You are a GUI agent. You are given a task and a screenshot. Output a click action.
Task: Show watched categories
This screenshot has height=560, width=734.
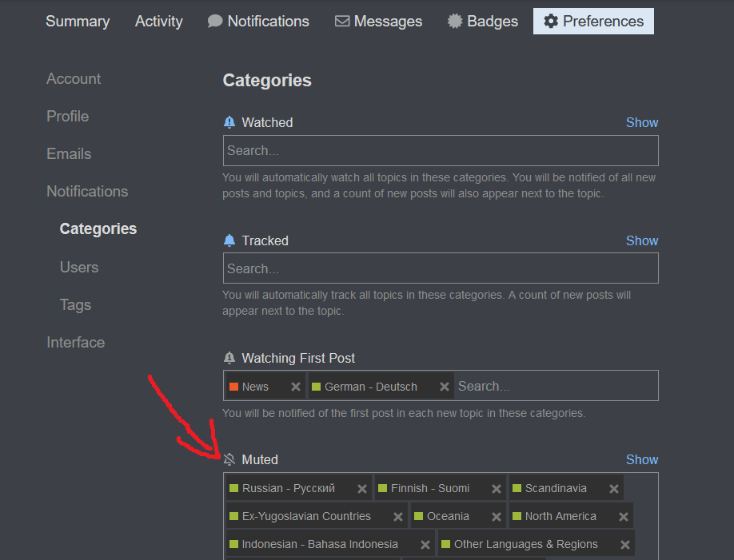click(x=642, y=122)
